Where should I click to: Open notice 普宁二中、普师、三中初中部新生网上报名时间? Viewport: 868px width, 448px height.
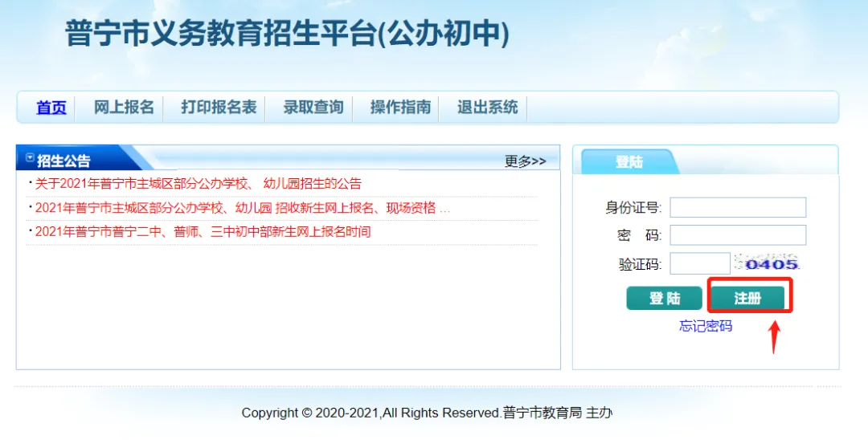(203, 232)
